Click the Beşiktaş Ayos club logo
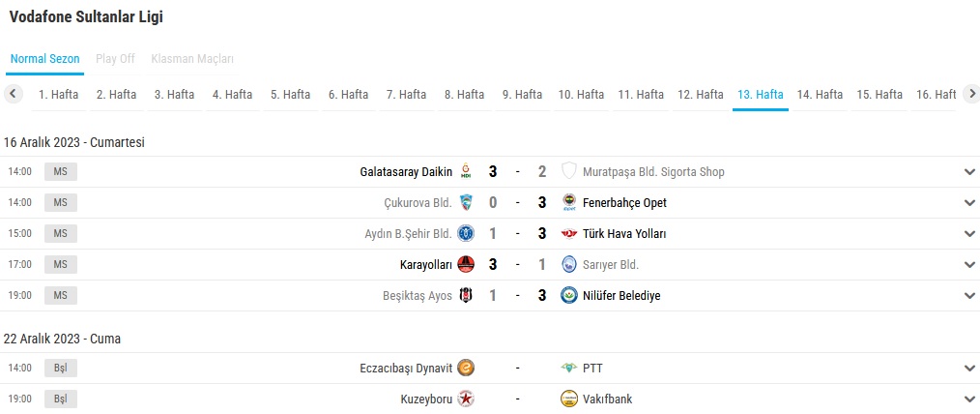Image resolution: width=980 pixels, height=414 pixels. (466, 296)
